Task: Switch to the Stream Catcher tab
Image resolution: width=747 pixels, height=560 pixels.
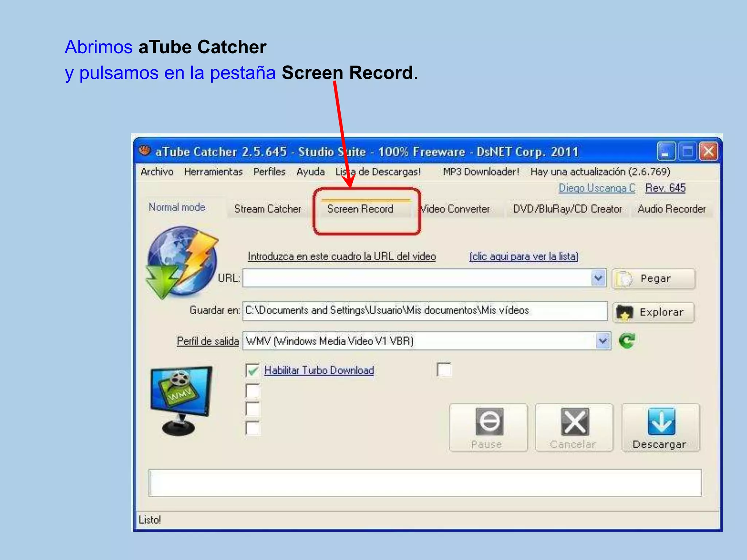Action: (268, 209)
